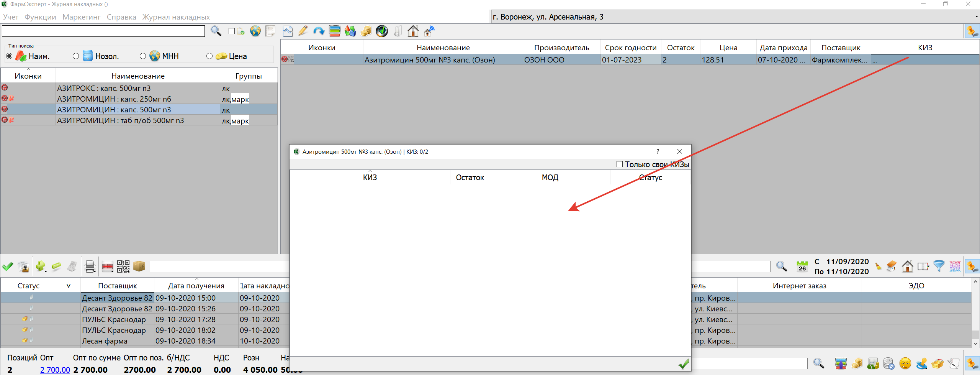Select the 'Цена' search type radio button
Image resolution: width=980 pixels, height=375 pixels.
(209, 56)
